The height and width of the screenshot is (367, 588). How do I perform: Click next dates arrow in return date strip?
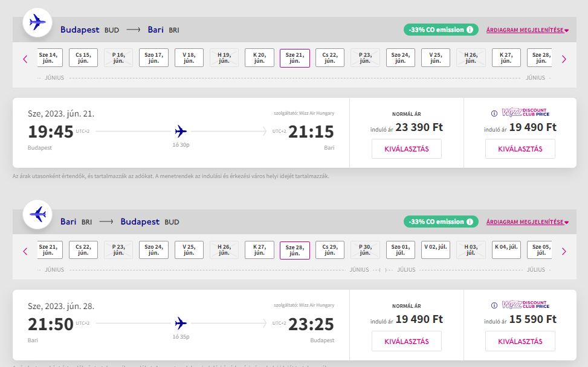pos(564,251)
